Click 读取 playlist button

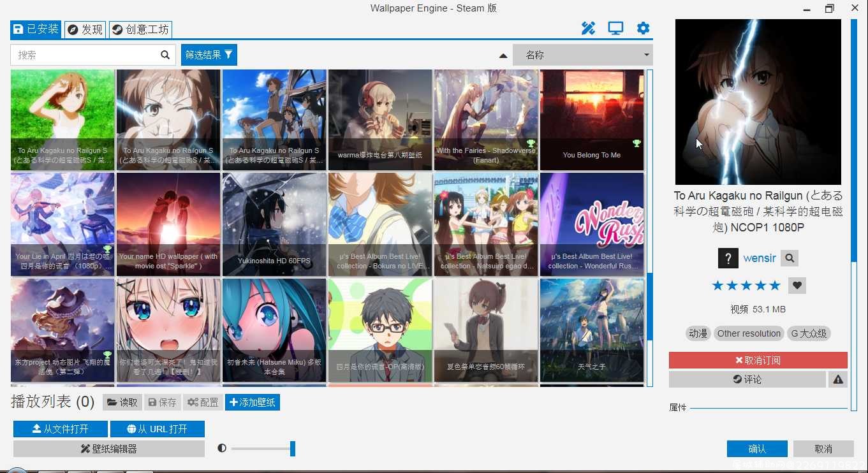click(x=122, y=402)
